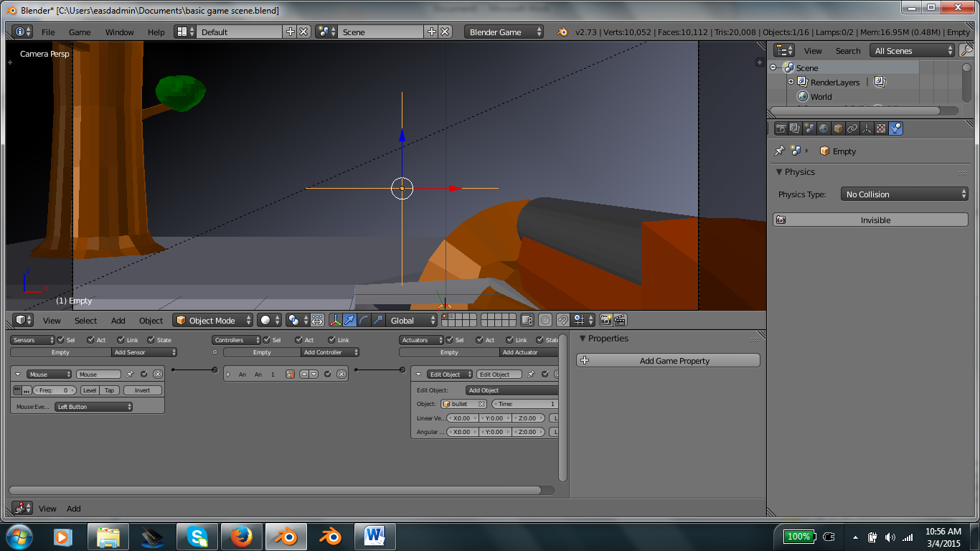
Task: Click the OpenGL render animation clapper icon
Action: tap(621, 321)
